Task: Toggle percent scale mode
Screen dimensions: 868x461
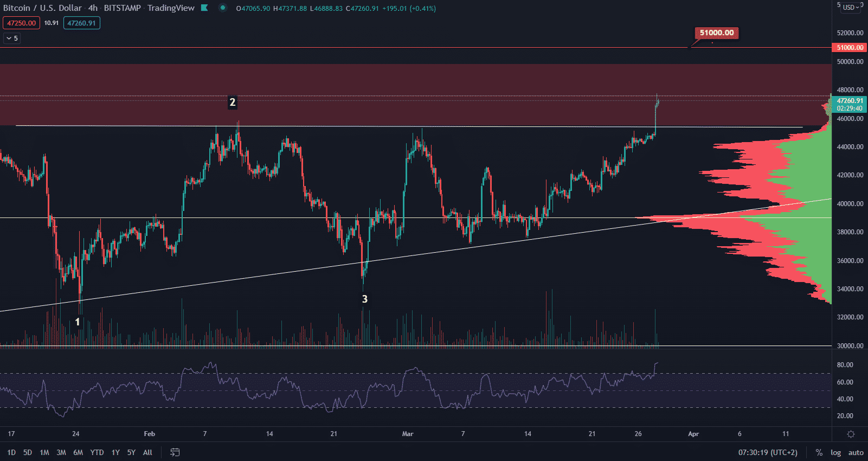Action: point(819,452)
